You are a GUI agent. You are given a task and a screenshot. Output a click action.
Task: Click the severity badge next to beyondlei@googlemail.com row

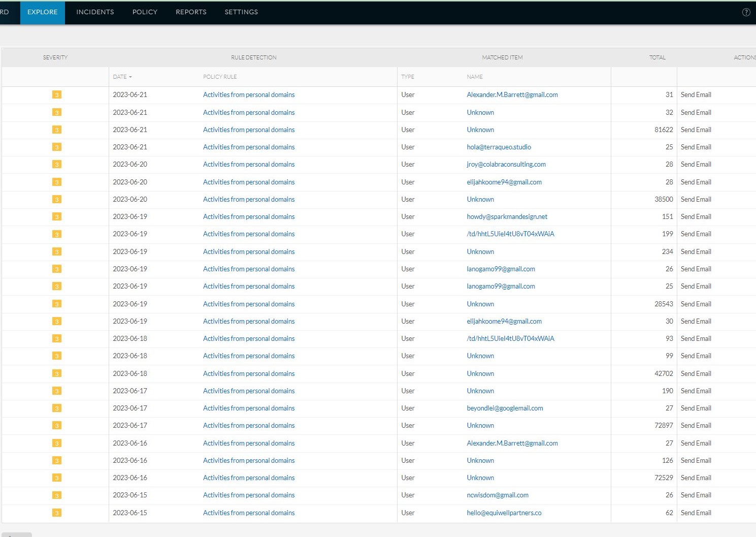click(x=56, y=408)
